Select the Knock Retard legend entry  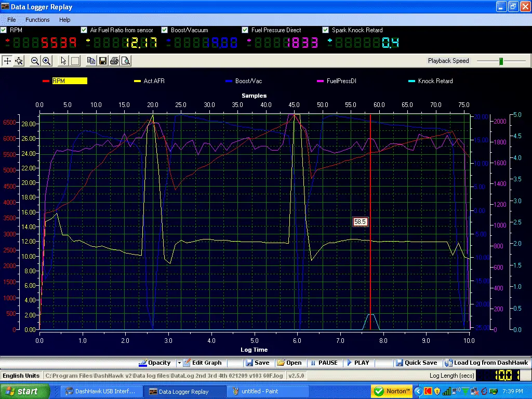tap(431, 81)
